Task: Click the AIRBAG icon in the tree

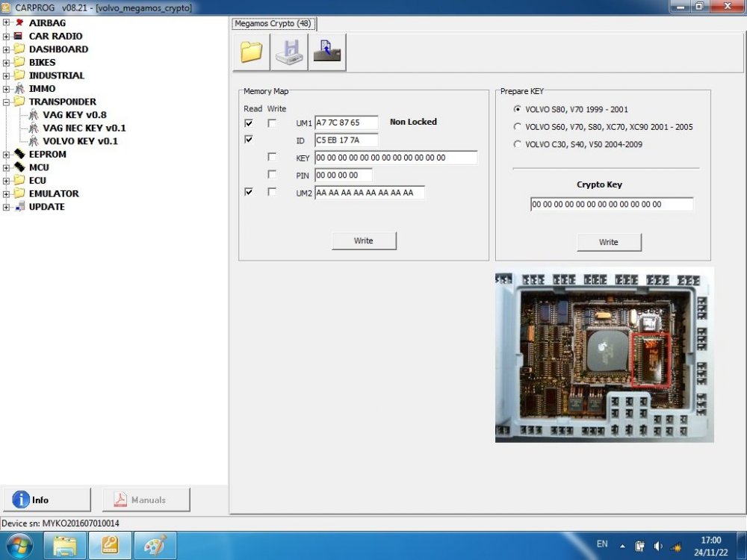Action: click(x=19, y=22)
